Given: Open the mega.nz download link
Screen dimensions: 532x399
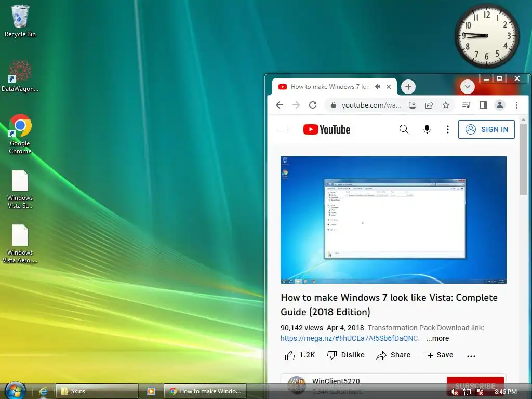Looking at the screenshot, I should pos(350,338).
